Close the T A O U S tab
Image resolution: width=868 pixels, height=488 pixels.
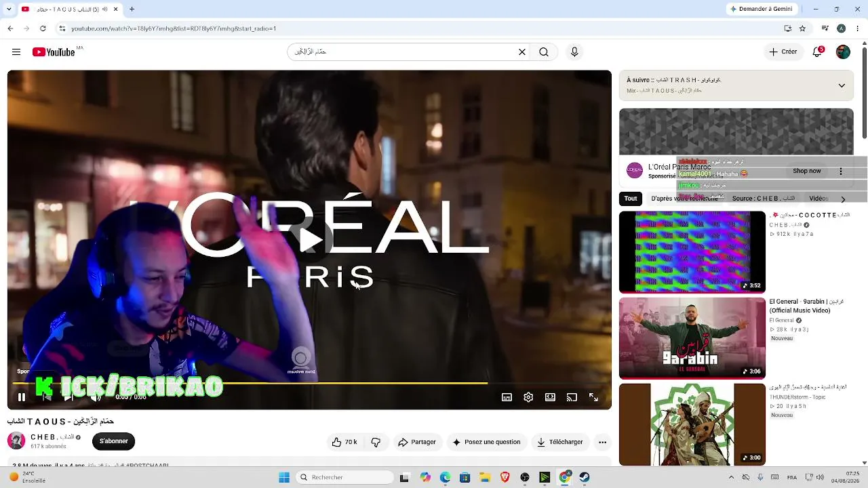point(115,9)
